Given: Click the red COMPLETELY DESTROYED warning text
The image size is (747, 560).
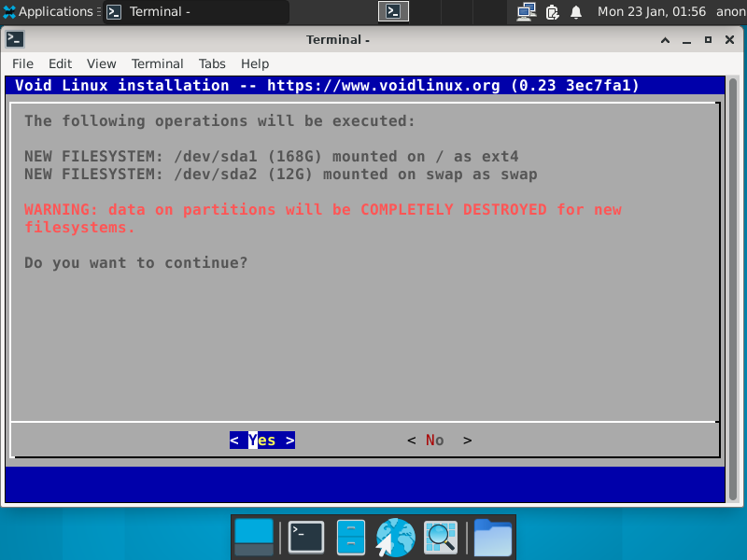Looking at the screenshot, I should click(454, 209).
